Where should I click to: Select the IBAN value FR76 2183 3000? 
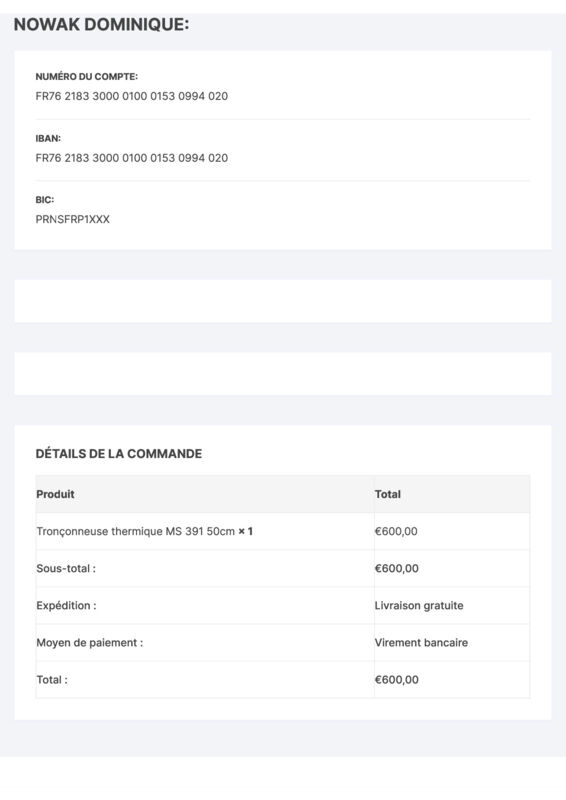(x=132, y=158)
